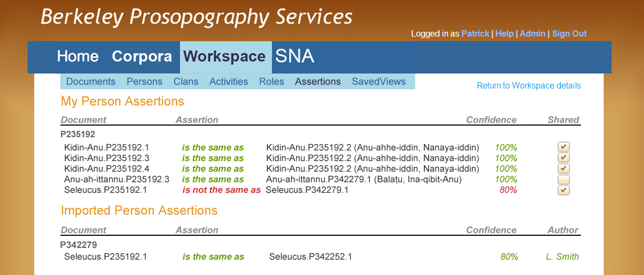Viewport: 644px width, 275px height.
Task: Open the SNA tab
Action: [294, 56]
